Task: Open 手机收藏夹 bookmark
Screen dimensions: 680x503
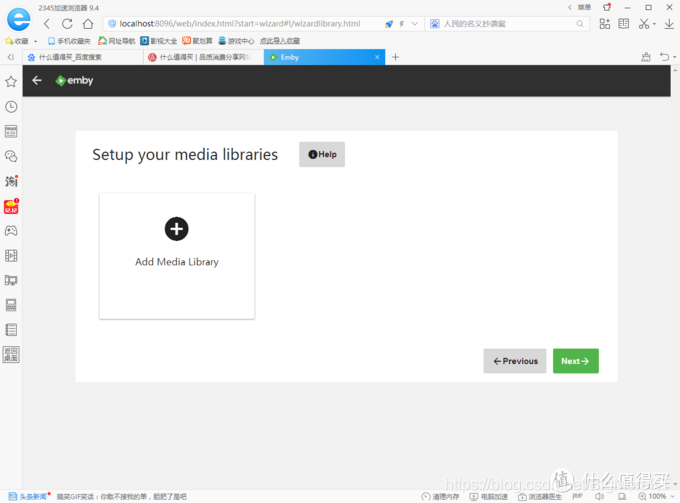Action: (69, 41)
